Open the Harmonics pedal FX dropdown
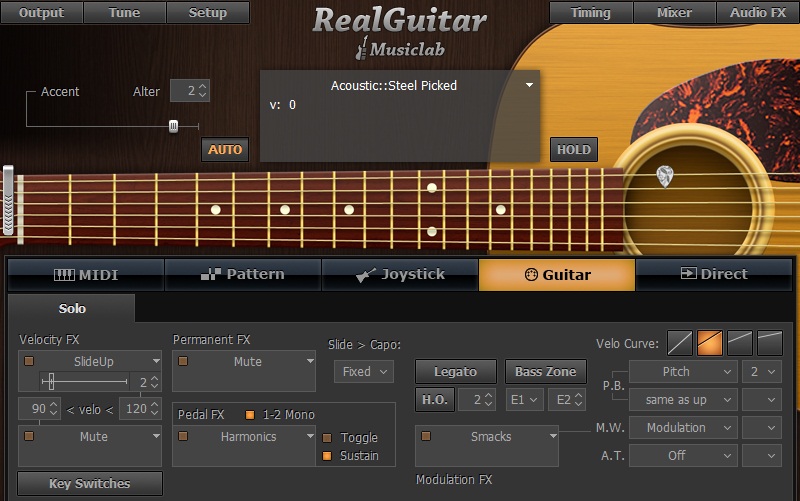Image resolution: width=800 pixels, height=501 pixels. (310, 436)
